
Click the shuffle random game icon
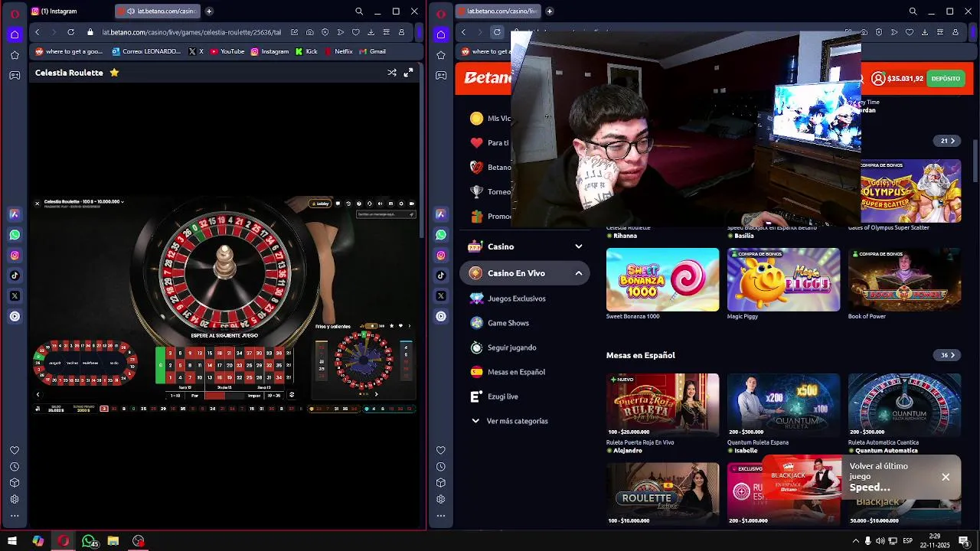(x=392, y=73)
